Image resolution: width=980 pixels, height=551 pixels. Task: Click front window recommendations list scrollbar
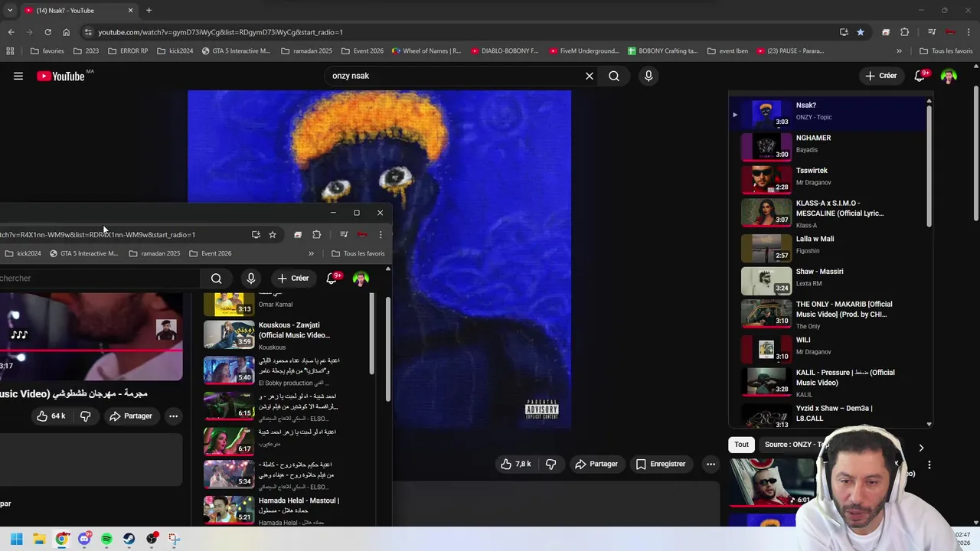pos(373,334)
